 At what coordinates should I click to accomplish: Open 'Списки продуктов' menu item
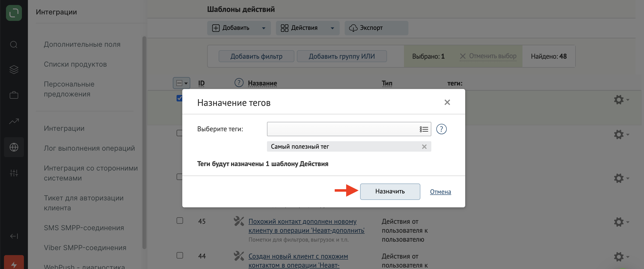coord(75,64)
